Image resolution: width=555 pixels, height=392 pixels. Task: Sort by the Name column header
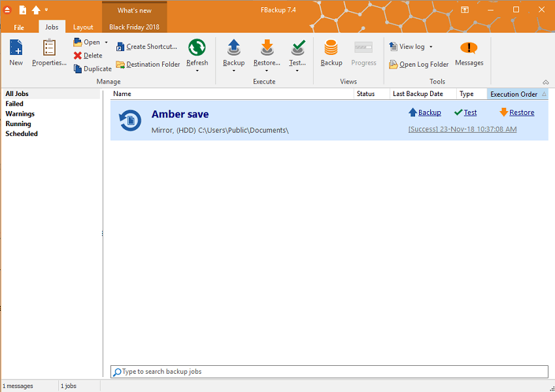pyautogui.click(x=232, y=94)
